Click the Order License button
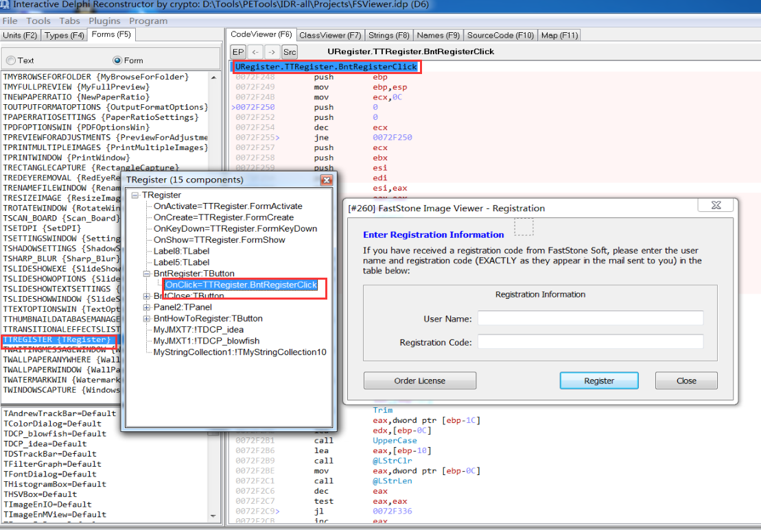Screen dimensions: 761x532 420,381
